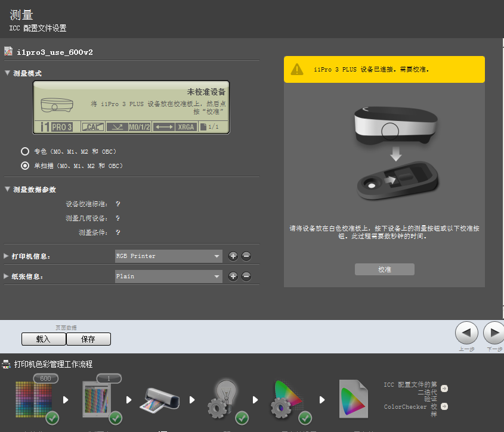Expand the 纸张信息 section
The image size is (504, 432).
[x=6, y=276]
